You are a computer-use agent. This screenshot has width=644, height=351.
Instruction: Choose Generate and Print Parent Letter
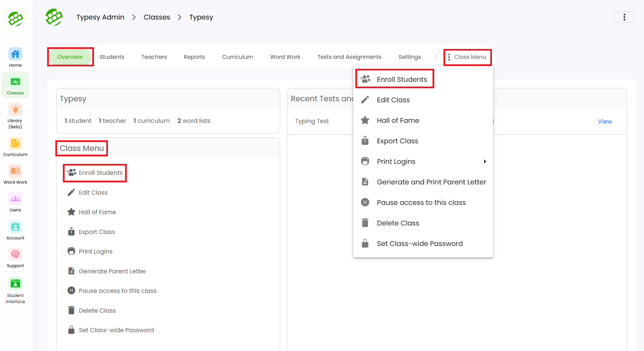tap(431, 182)
